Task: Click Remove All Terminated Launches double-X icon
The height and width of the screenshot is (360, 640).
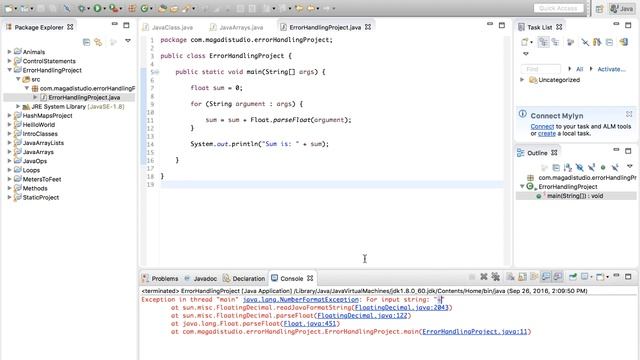Action: coord(496,277)
